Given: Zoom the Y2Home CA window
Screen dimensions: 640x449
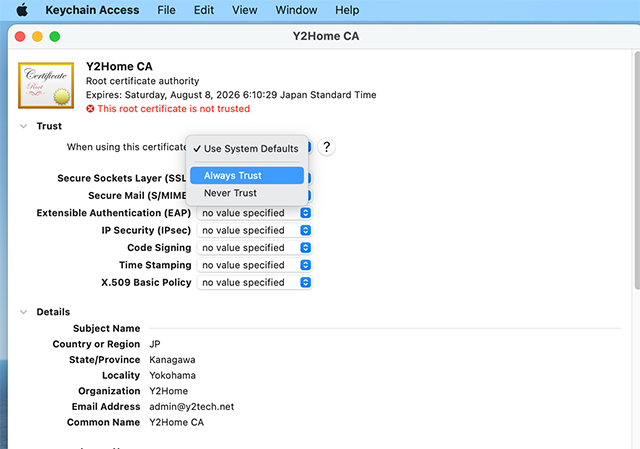Looking at the screenshot, I should click(55, 37).
